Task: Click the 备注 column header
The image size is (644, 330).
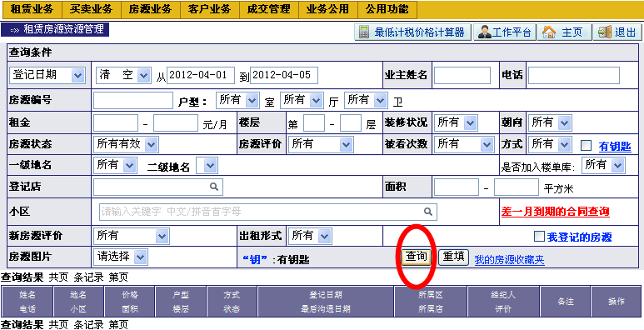Action: 565,302
